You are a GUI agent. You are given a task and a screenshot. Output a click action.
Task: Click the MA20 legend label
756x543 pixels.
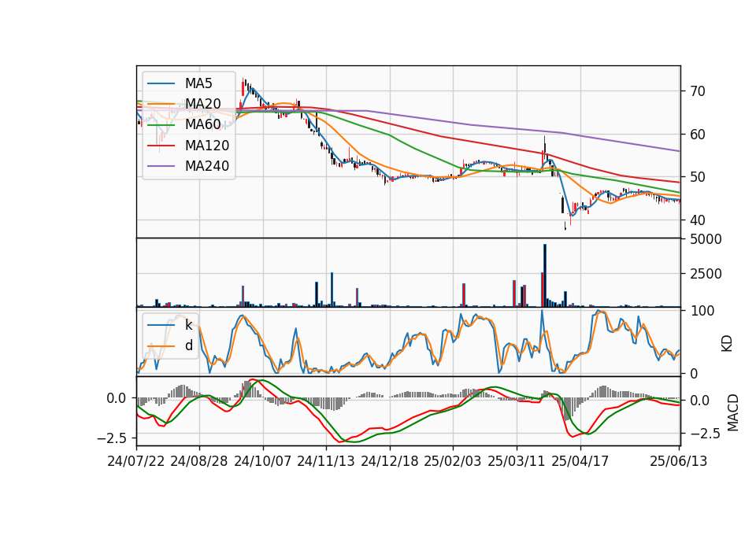(x=203, y=104)
